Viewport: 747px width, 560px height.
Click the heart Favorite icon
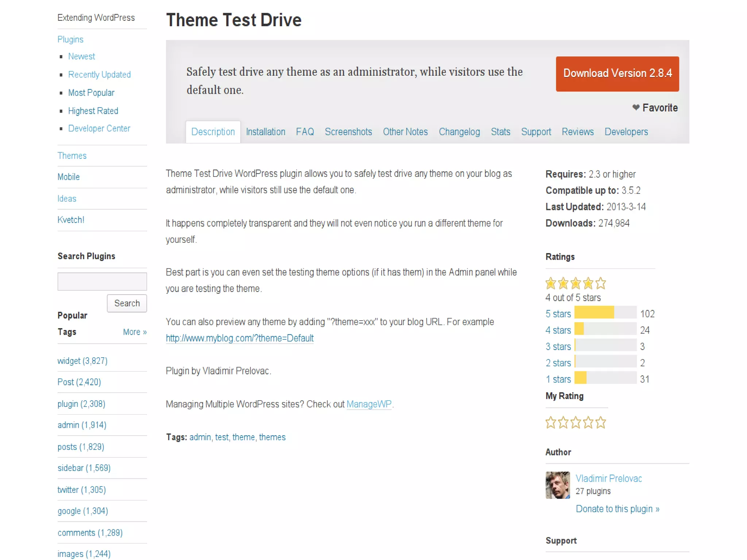[x=636, y=107]
